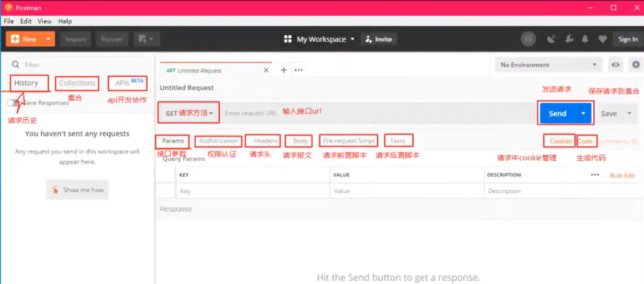Open the params table column options ellipsis
Viewport: 644px width, 284px height.
click(595, 175)
